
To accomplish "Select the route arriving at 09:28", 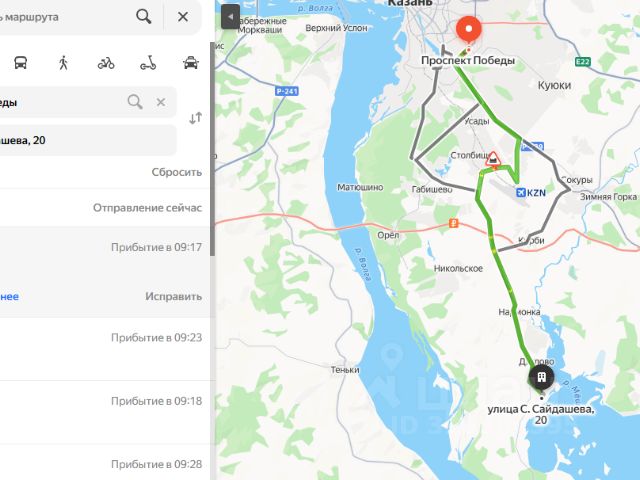I will click(105, 463).
